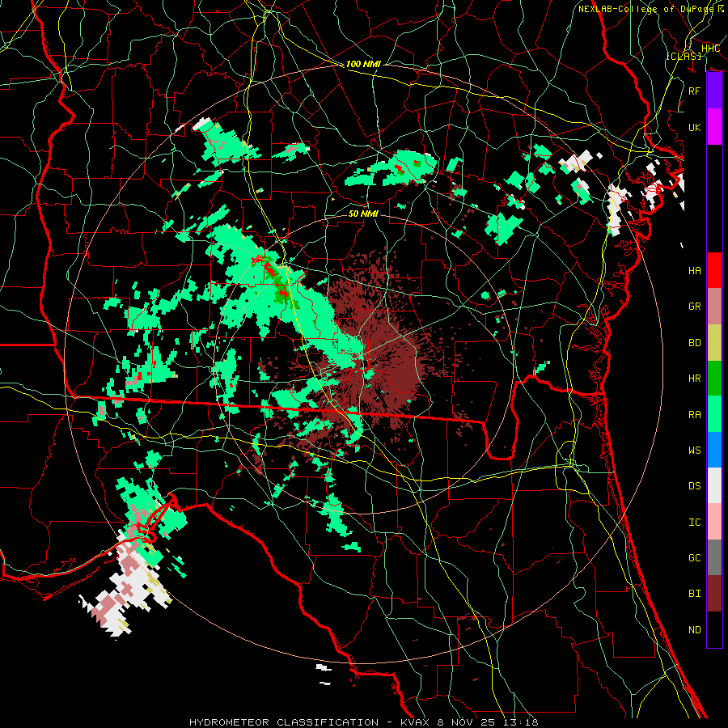The image size is (728, 728).
Task: Click the HR legend label
Action: (694, 379)
